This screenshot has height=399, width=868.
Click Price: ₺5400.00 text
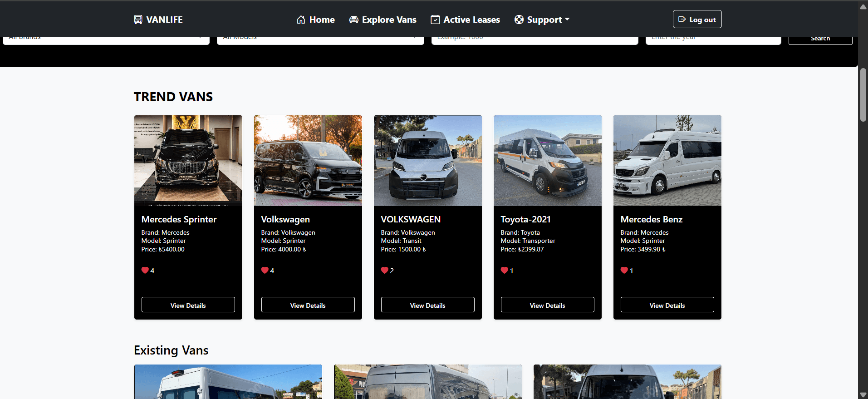(163, 249)
